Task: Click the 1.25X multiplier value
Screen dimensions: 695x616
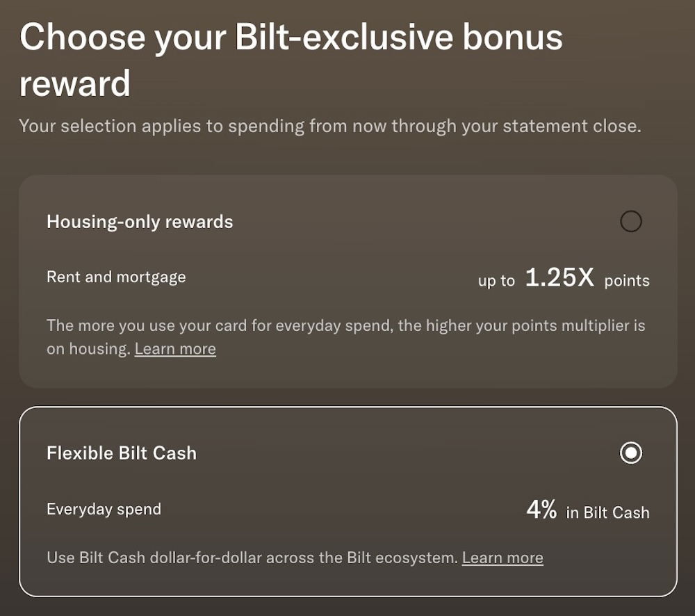Action: [x=559, y=278]
